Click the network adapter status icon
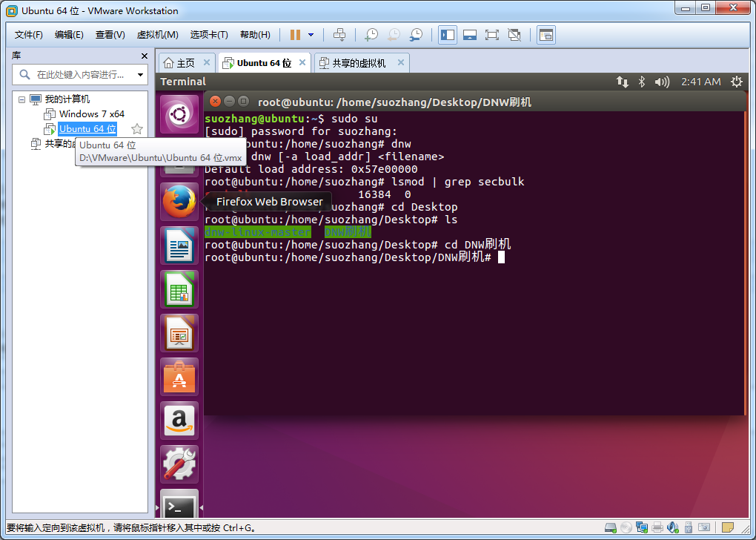 642,527
